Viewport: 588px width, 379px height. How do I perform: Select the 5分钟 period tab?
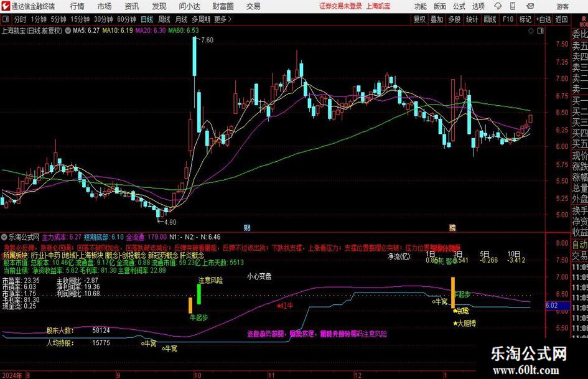point(58,19)
